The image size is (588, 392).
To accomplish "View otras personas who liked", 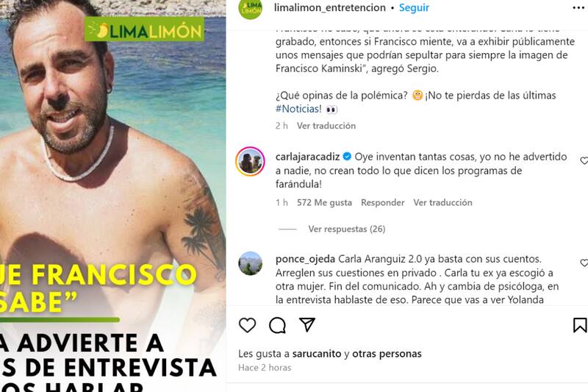I will pyautogui.click(x=387, y=354).
